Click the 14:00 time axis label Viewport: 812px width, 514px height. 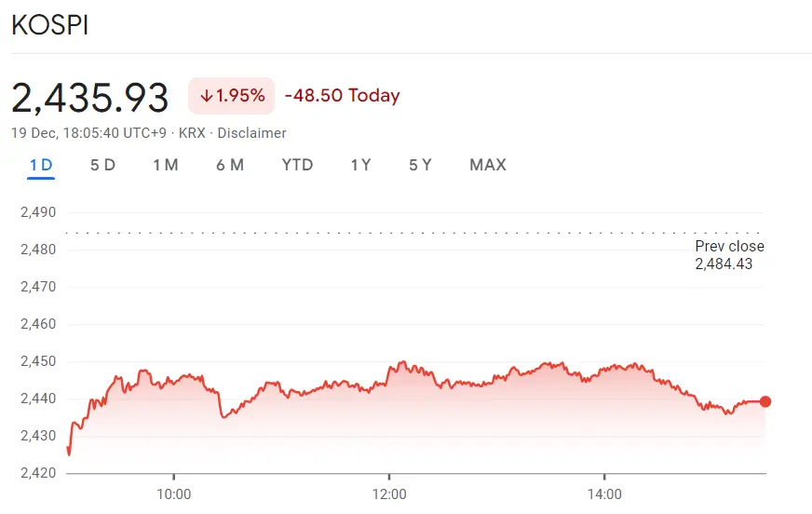point(605,494)
